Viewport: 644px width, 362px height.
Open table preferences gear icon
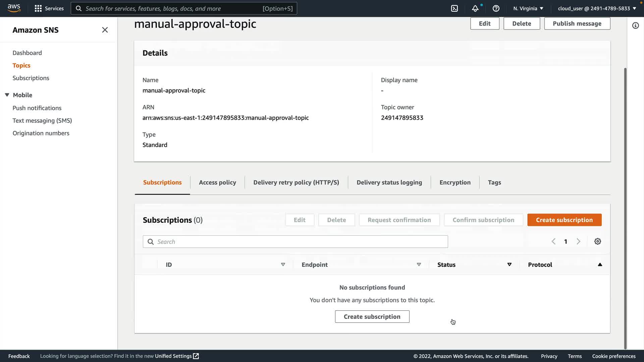597,241
